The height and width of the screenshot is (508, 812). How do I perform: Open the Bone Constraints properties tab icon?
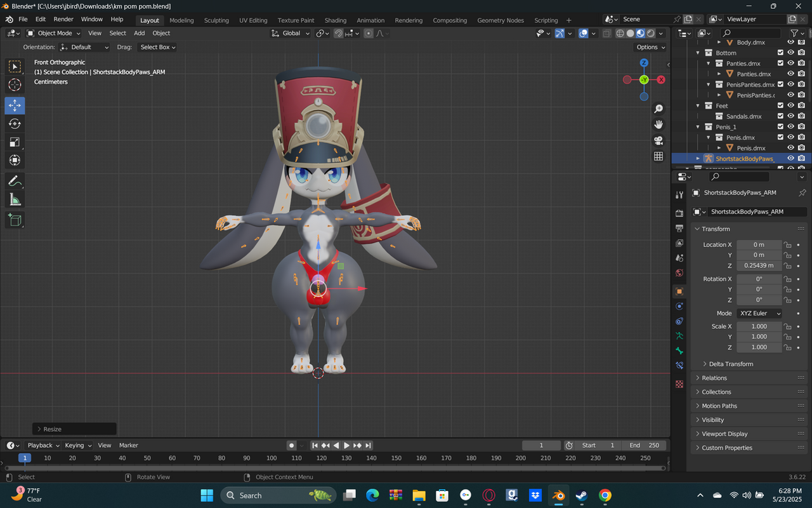click(x=679, y=366)
